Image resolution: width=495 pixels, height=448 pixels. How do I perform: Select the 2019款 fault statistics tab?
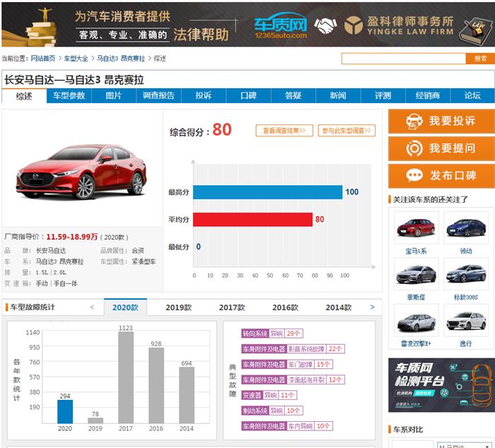coord(179,307)
